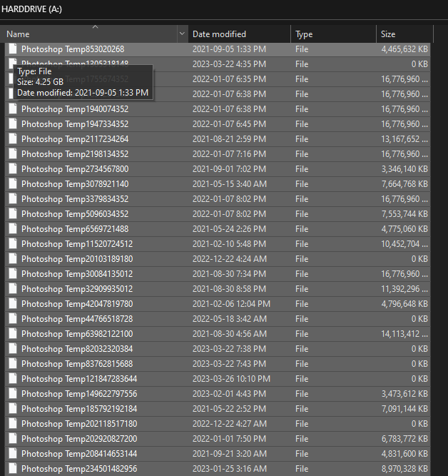Click the file icon for Photoshop Temp2734567800
Screen dimensions: 448x476
pos(13,169)
